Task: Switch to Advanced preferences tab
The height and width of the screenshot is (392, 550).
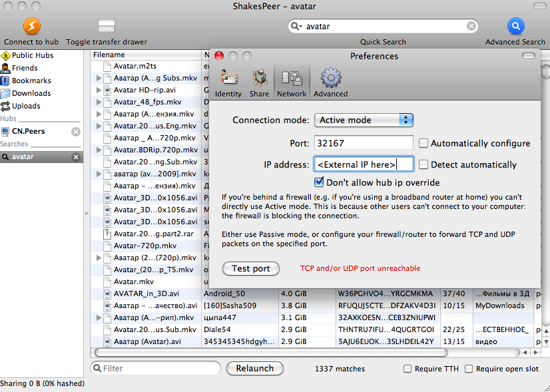Action: [x=330, y=83]
